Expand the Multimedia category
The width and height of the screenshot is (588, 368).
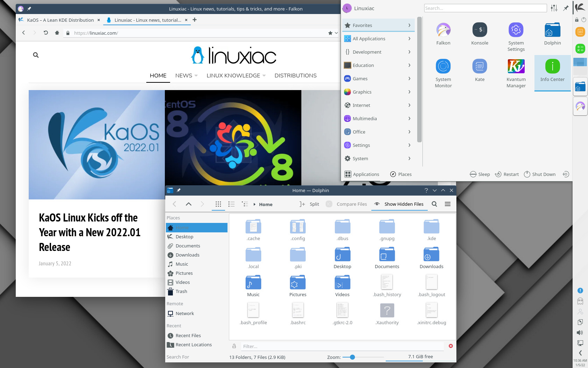pos(378,118)
